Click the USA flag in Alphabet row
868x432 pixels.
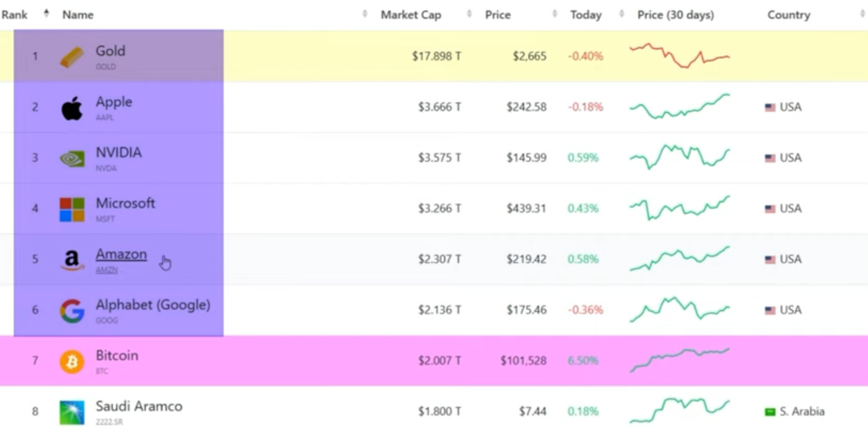(770, 310)
